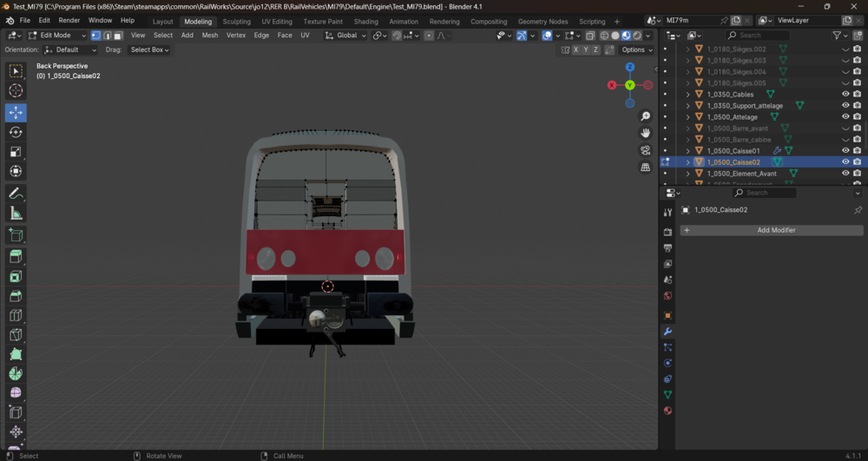This screenshot has height=461, width=868.
Task: Toggle visibility of 1_0350_Cables
Action: click(845, 94)
